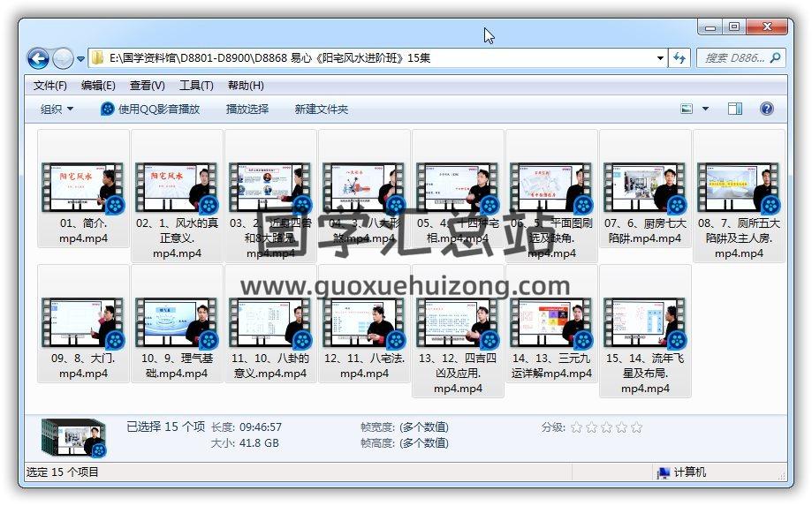
Task: Open the 工具(T) menu
Action: [x=196, y=86]
